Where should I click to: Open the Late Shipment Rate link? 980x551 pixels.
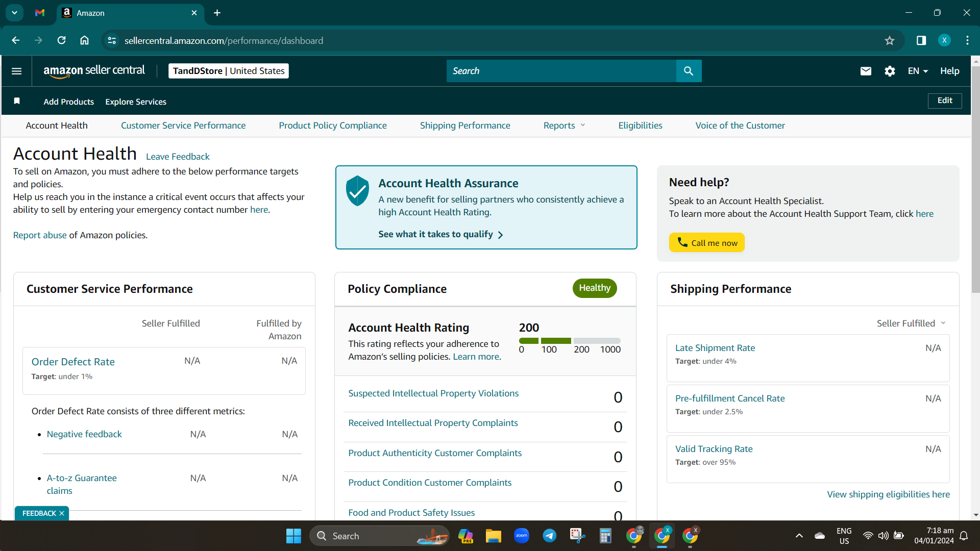click(x=715, y=348)
